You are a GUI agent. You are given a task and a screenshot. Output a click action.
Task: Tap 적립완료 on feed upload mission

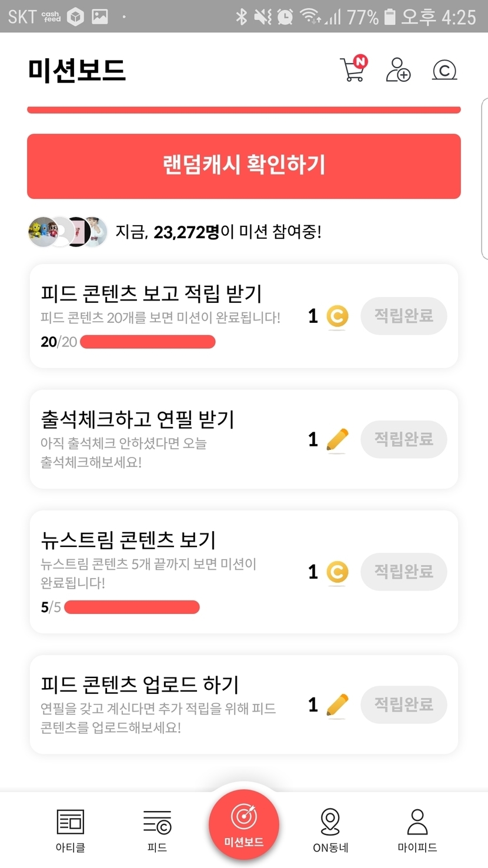tap(404, 705)
